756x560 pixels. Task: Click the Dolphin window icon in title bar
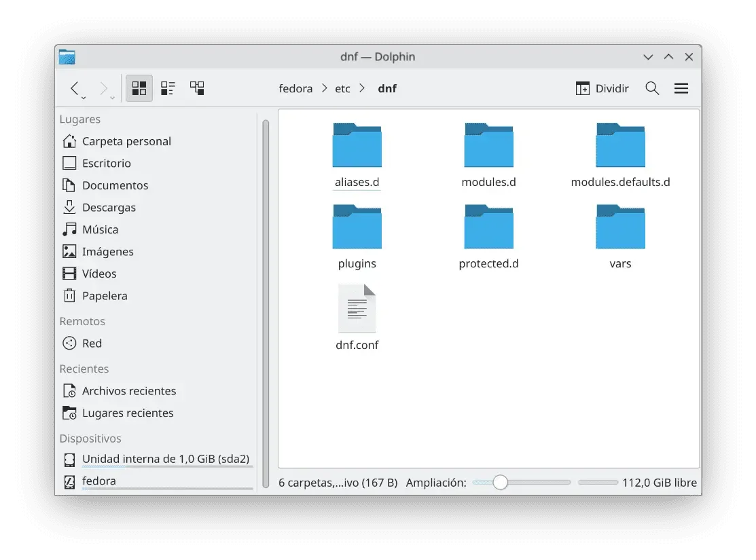(x=67, y=57)
